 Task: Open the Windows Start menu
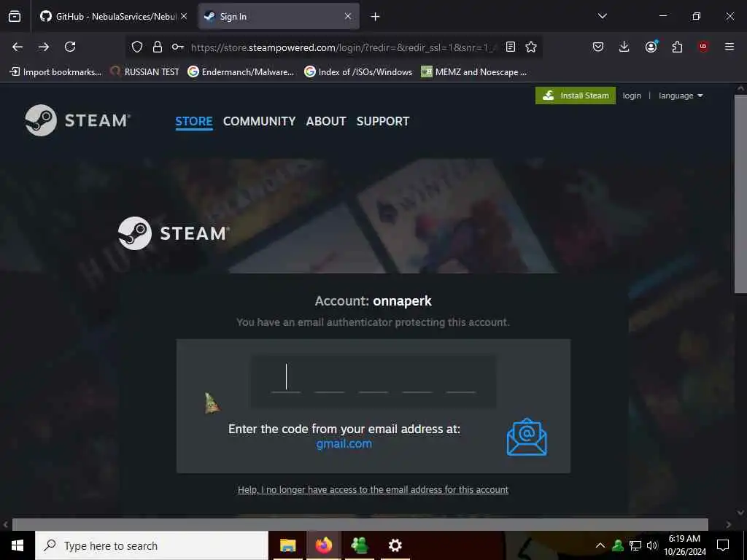[18, 545]
